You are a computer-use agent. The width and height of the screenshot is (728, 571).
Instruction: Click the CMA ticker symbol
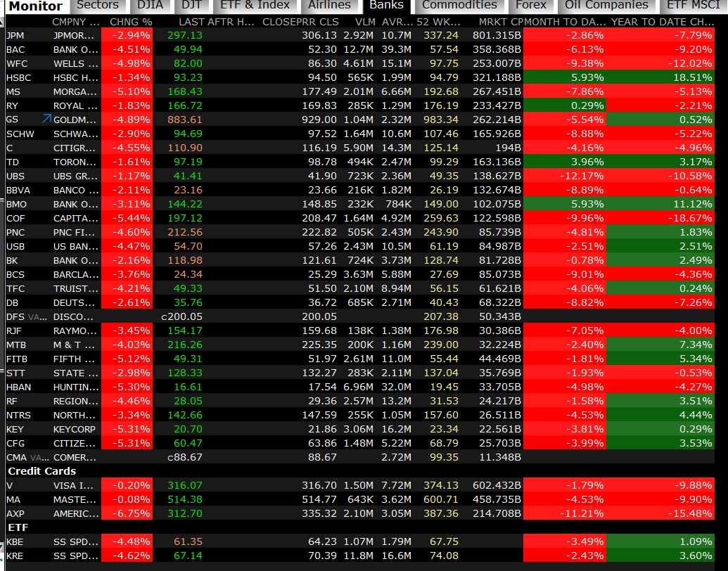click(16, 457)
